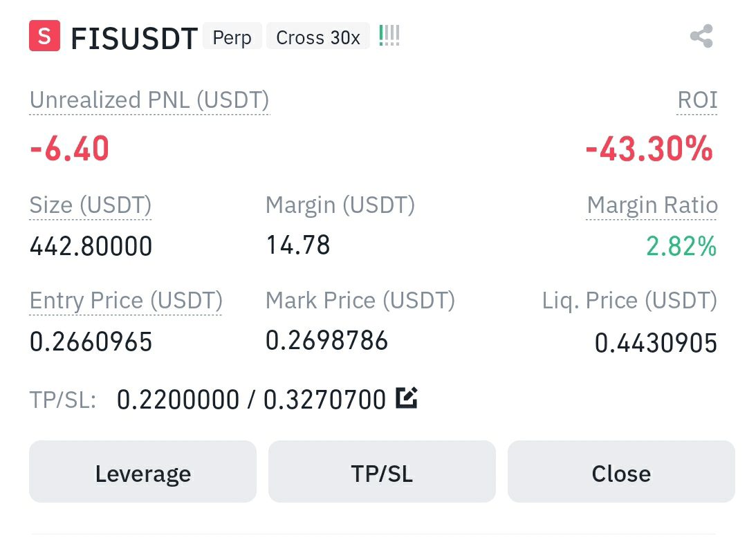
Task: Tap the Entry Price (USDT) label
Action: (126, 301)
